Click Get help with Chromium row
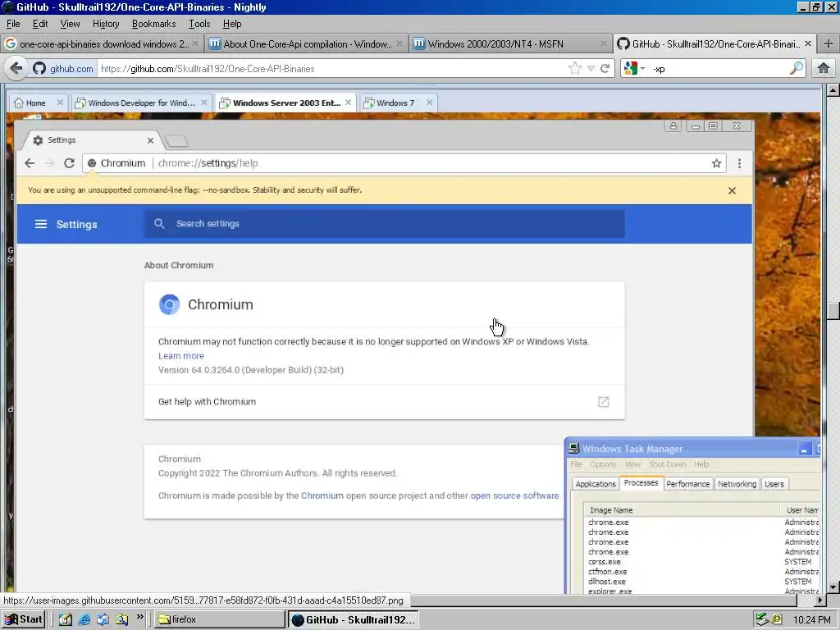 (384, 402)
